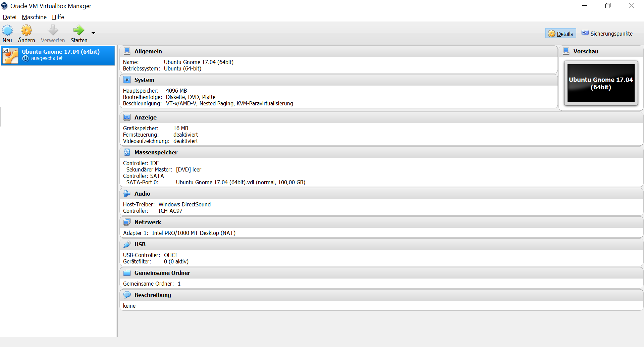This screenshot has width=644, height=347.
Task: Switch to the Sicherungspunkte view
Action: click(607, 34)
